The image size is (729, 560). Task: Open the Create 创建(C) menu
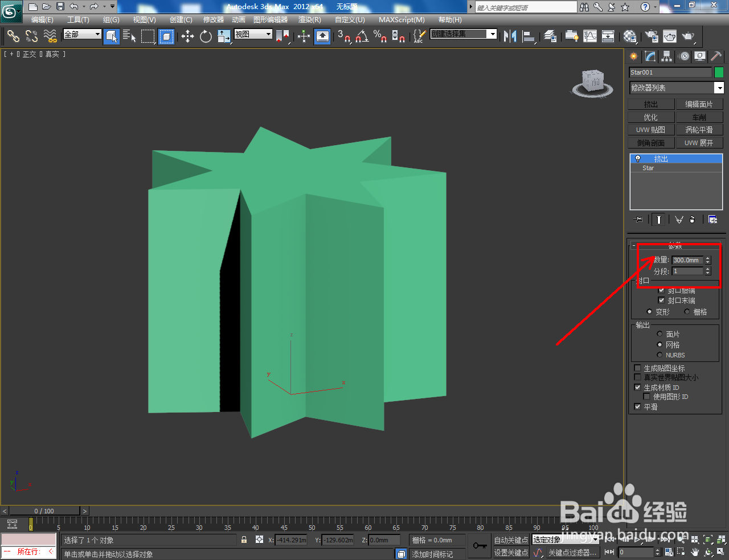pyautogui.click(x=181, y=20)
